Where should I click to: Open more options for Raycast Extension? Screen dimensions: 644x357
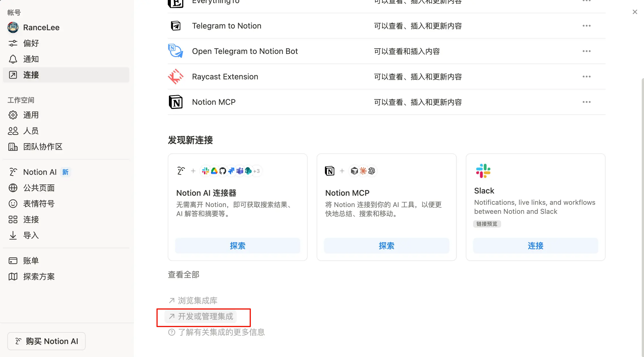tap(586, 77)
